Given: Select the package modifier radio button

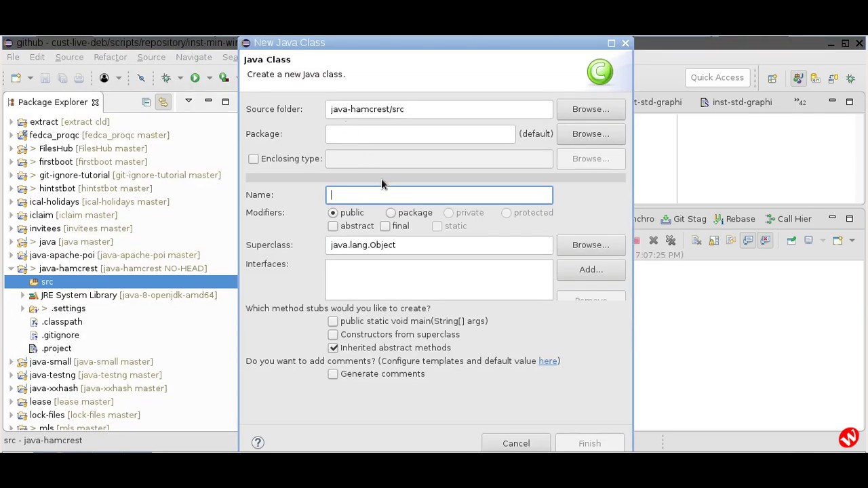Looking at the screenshot, I should (x=391, y=213).
